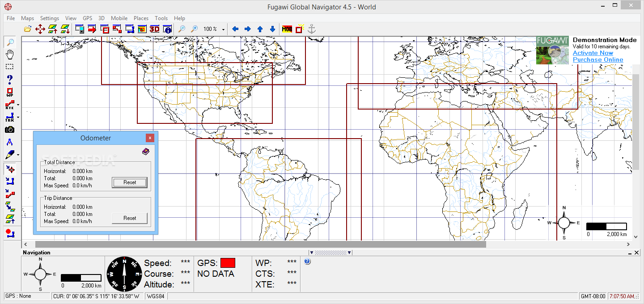Select the TRK track tool
The image size is (644, 304).
(9, 117)
